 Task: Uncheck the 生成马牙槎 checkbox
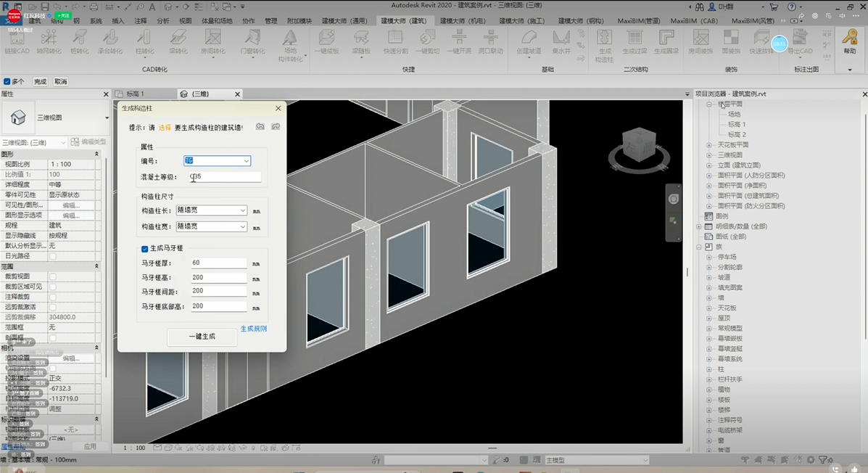click(x=145, y=249)
